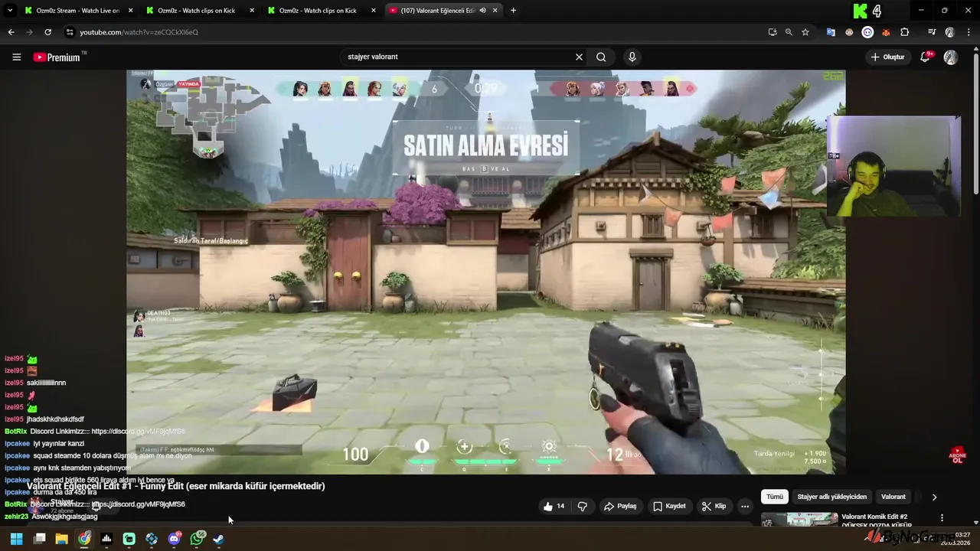Dislike the video with thumbs down
Screen dimensions: 980x551
(583, 506)
